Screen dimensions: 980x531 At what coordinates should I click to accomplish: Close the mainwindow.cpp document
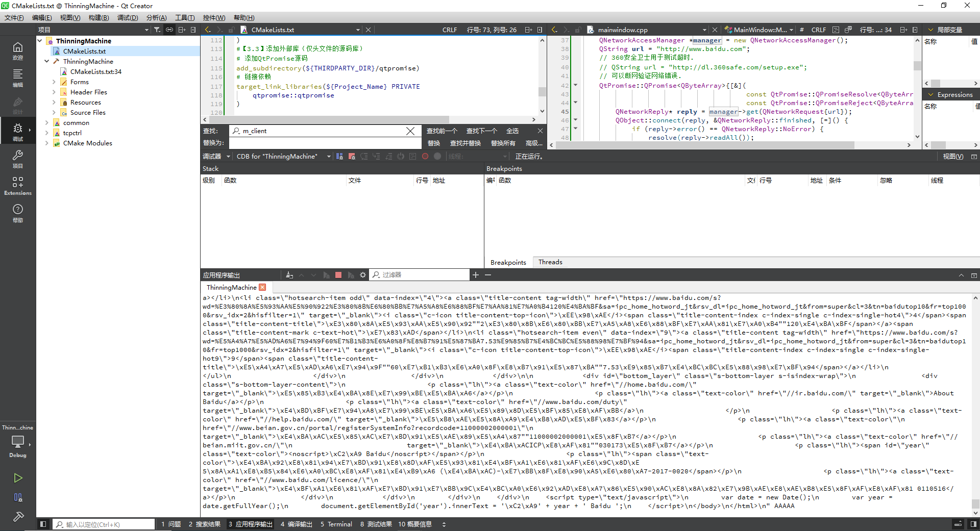click(715, 30)
